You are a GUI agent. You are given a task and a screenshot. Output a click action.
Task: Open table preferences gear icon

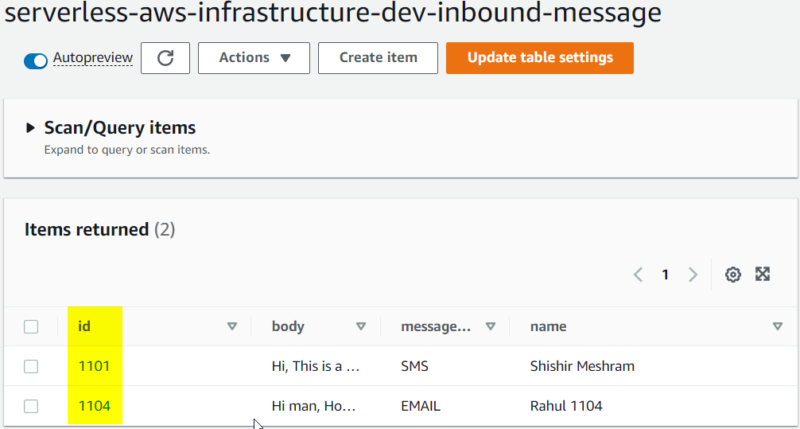[x=733, y=275]
